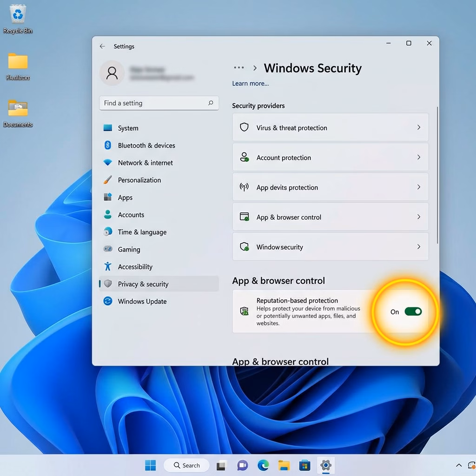This screenshot has height=476, width=476.
Task: Click the Bluetooth & devices icon
Action: (x=108, y=145)
